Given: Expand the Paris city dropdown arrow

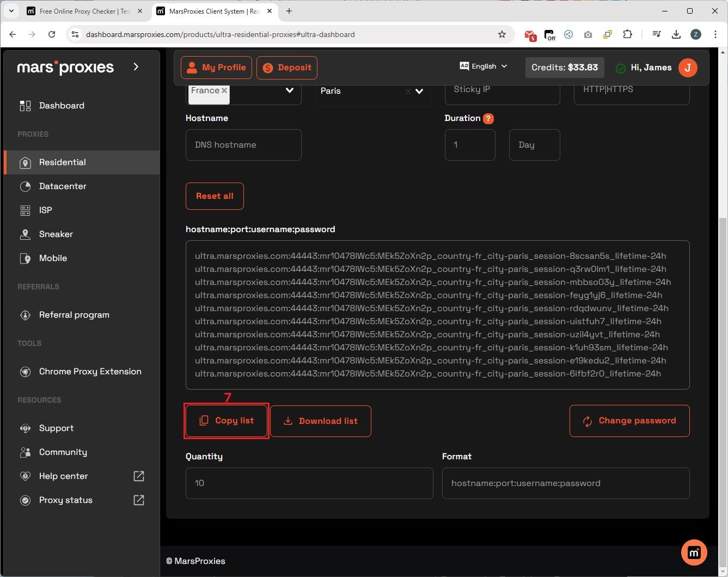Looking at the screenshot, I should point(419,91).
